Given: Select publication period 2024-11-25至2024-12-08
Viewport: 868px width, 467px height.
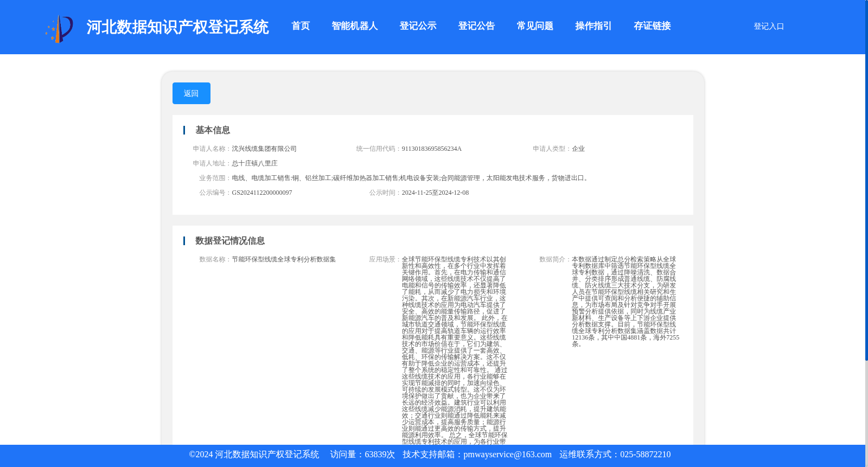Looking at the screenshot, I should coord(435,193).
